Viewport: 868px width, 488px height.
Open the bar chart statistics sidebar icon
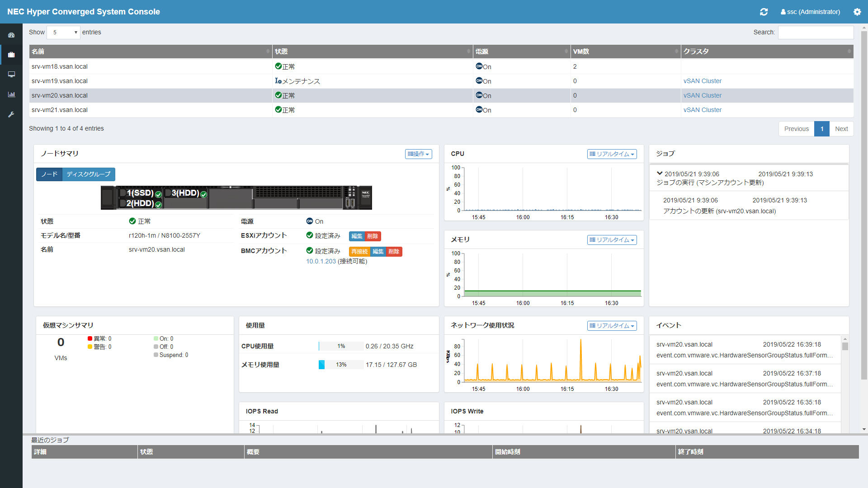point(11,94)
